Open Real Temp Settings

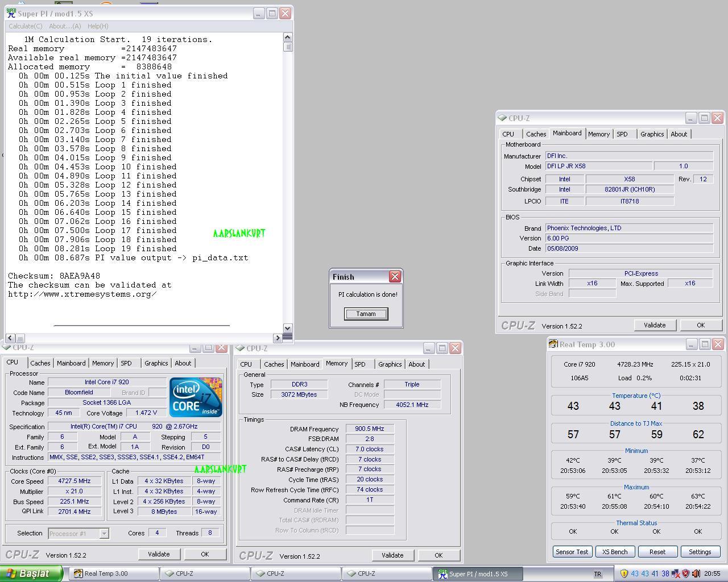pyautogui.click(x=700, y=552)
